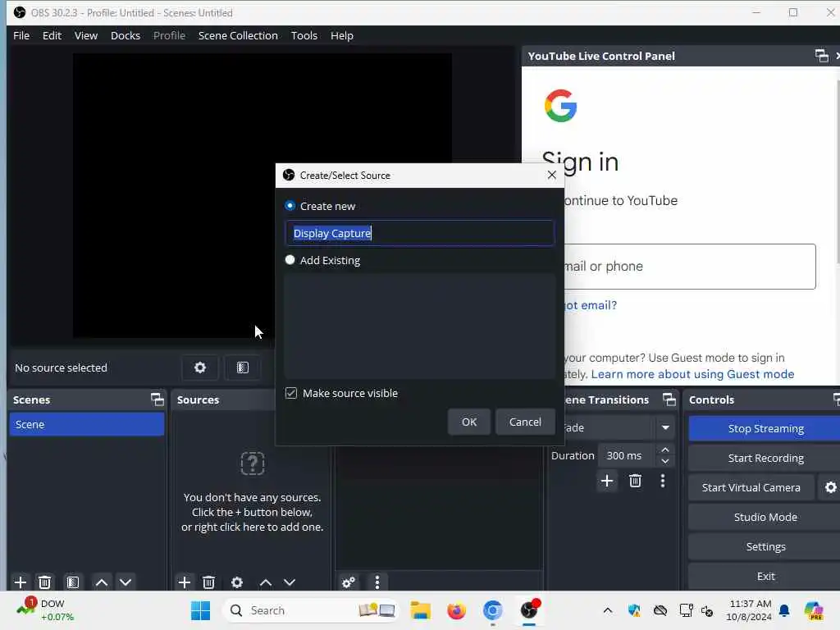Screen dimensions: 840x630
Task: Open transition properties three-dot menu
Action: [x=663, y=481]
